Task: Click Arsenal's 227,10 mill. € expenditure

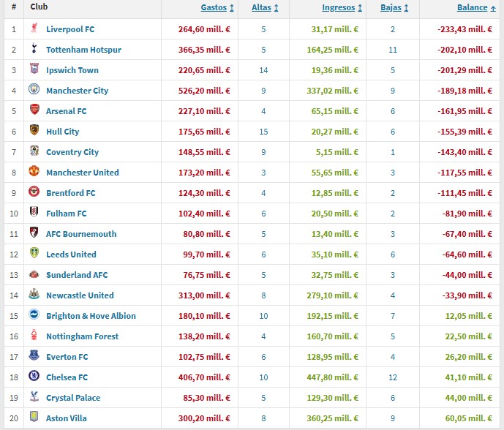Action: pyautogui.click(x=204, y=111)
